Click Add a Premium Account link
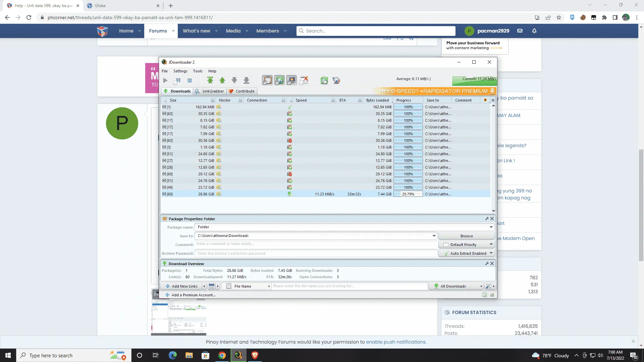 tap(191, 295)
